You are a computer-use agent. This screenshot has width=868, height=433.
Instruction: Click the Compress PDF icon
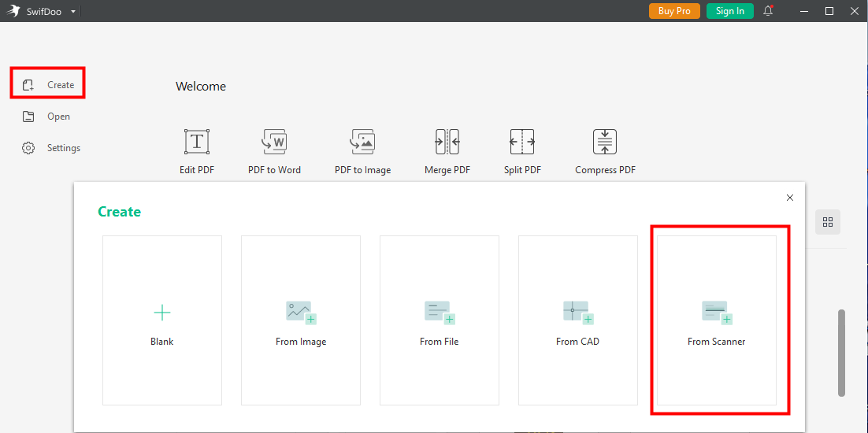tap(605, 142)
